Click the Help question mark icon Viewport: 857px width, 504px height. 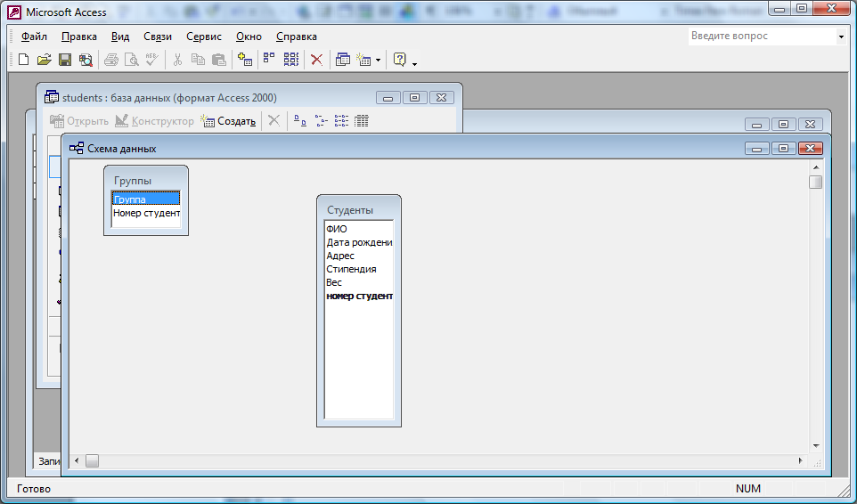[399, 60]
